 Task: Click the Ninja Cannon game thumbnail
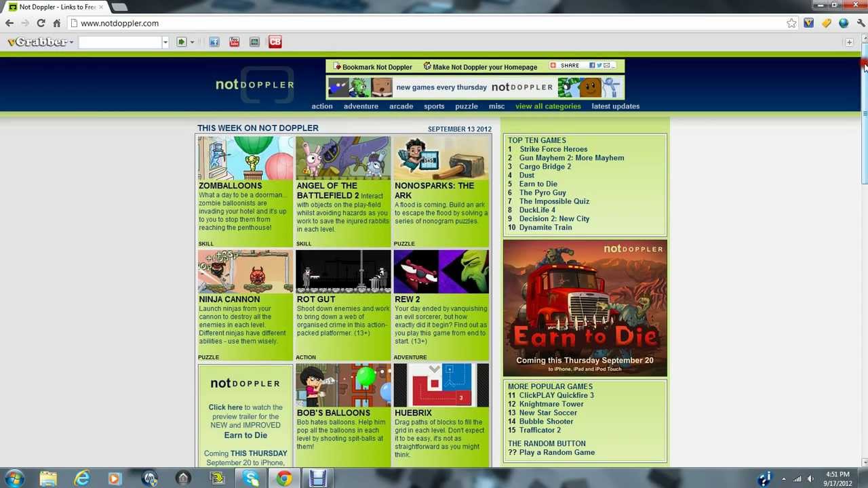pyautogui.click(x=245, y=272)
